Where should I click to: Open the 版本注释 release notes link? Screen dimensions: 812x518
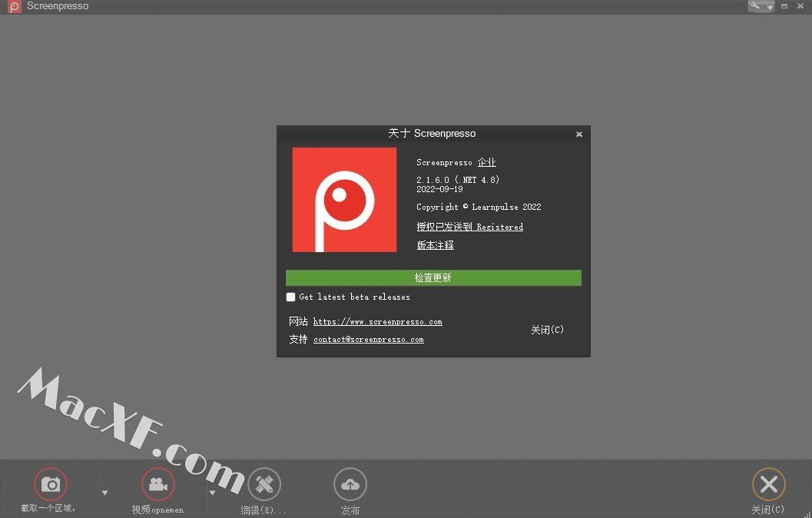coord(435,245)
